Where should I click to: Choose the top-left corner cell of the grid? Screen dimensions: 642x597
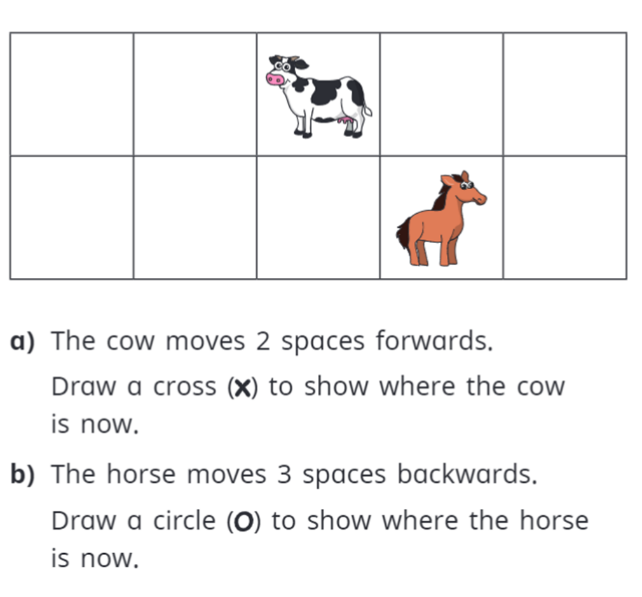point(72,94)
